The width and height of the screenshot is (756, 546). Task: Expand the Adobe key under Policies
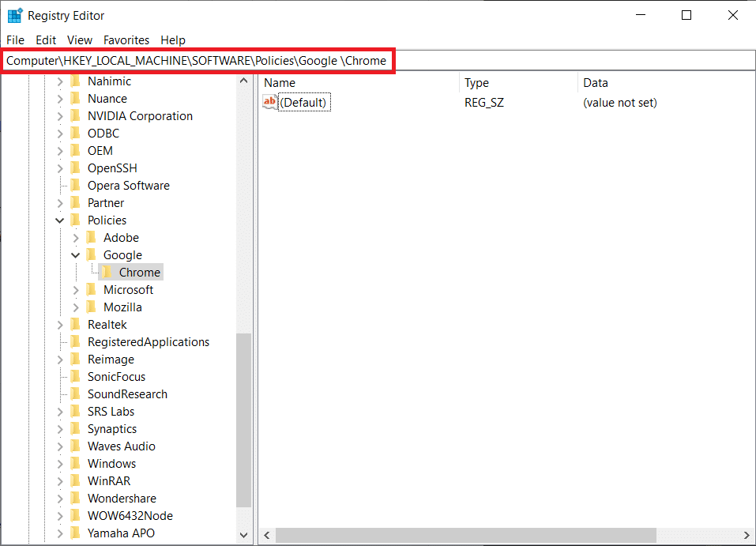(x=76, y=238)
